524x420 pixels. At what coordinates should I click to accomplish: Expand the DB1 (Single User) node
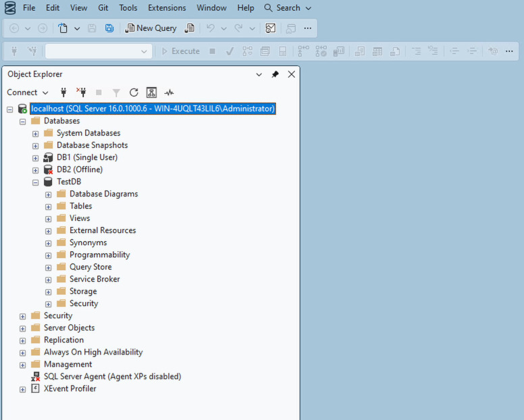pyautogui.click(x=35, y=158)
